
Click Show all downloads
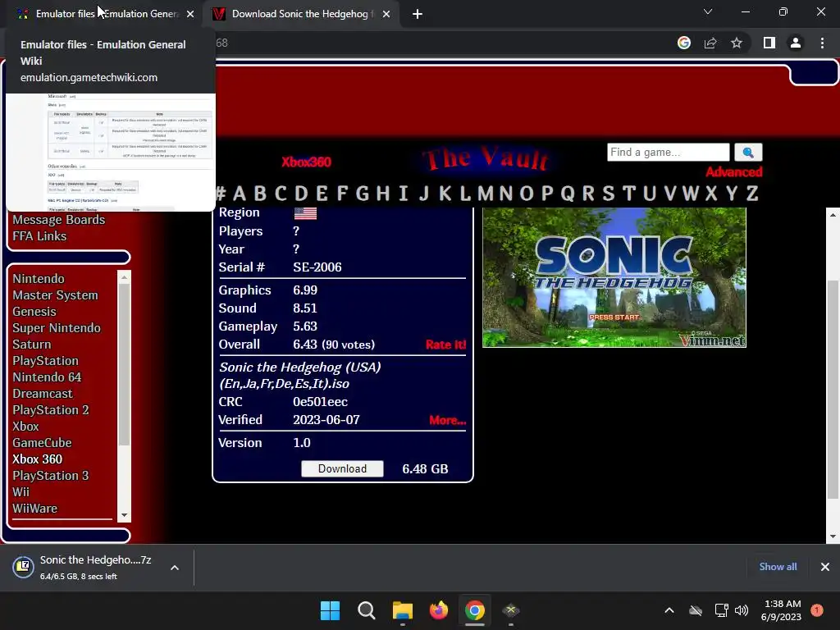point(778,567)
